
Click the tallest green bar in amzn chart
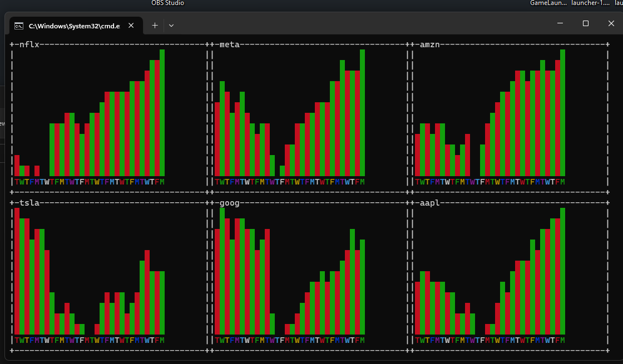562,113
